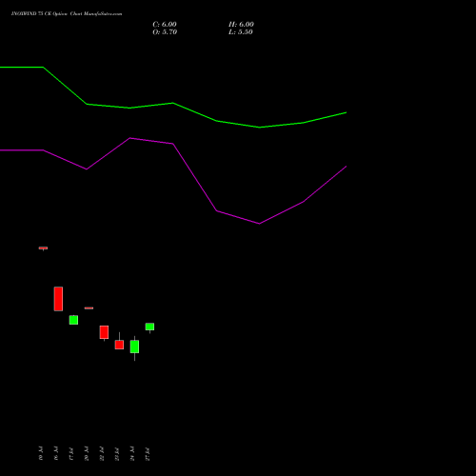Click the green indicator line
The width and height of the screenshot is (476, 476).
tap(173, 103)
